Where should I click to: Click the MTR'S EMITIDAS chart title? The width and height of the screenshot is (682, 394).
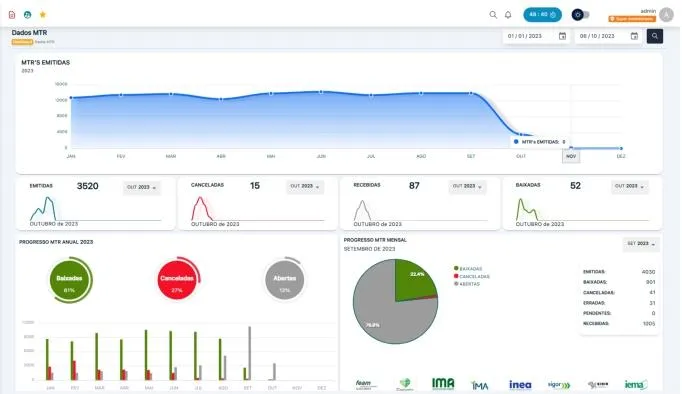[46, 63]
